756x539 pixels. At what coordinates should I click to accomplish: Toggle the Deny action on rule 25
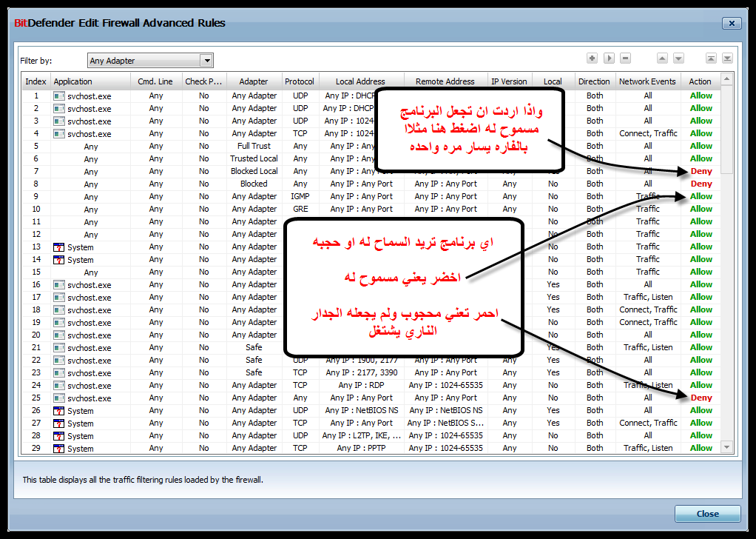[701, 398]
